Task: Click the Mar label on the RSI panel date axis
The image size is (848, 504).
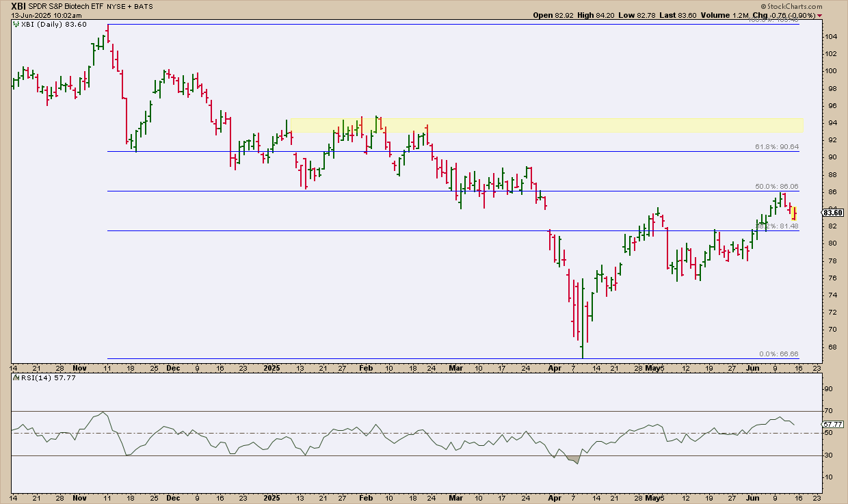Action: pos(455,497)
